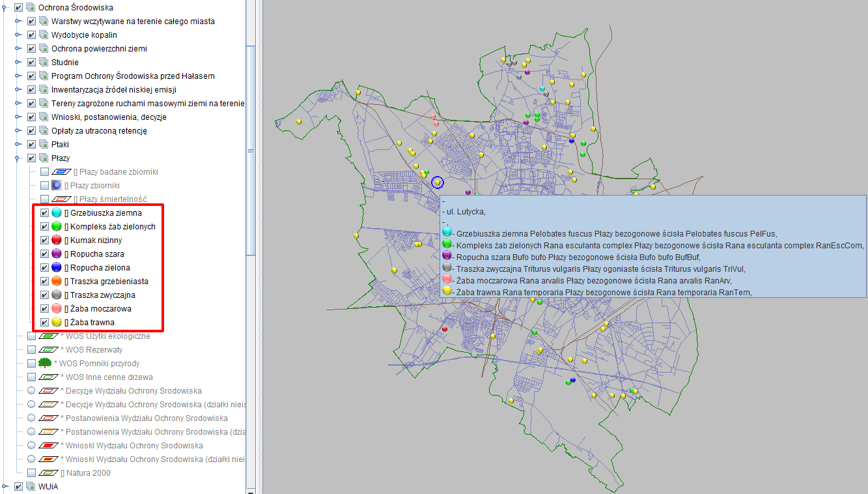This screenshot has width=868, height=494.
Task: Click the WOS Użytki ekologiczne polygon icon
Action: click(x=48, y=336)
